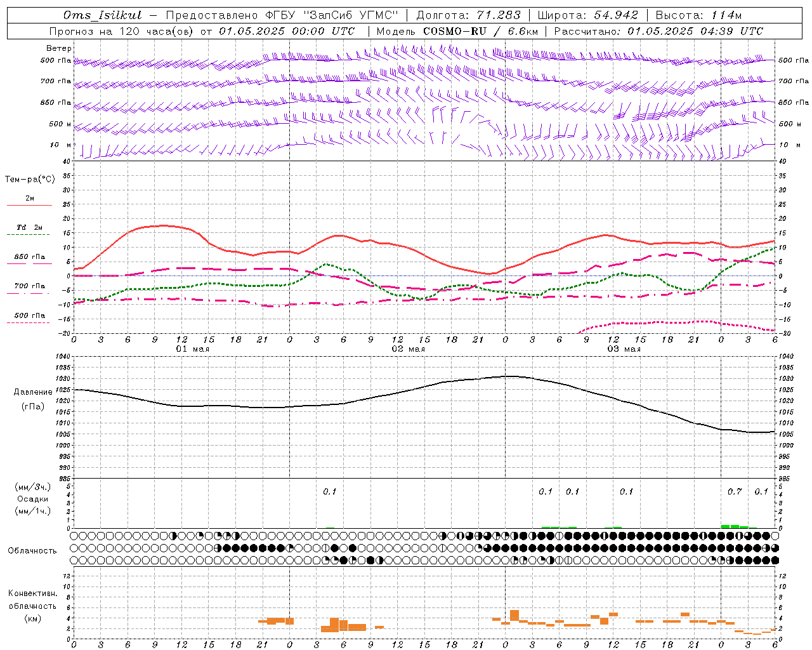The height and width of the screenshot is (650, 812).
Task: Click the (мм/3ч.) precipitation unit label
Action: click(32, 487)
